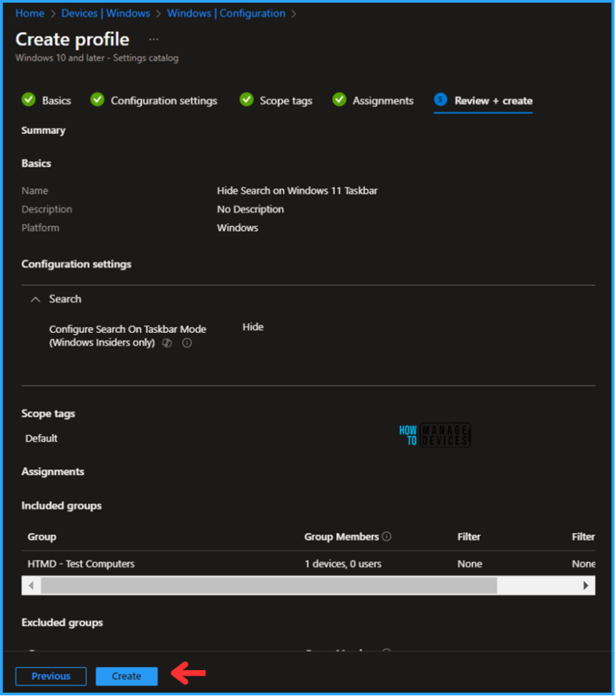The width and height of the screenshot is (616, 696).
Task: Click the Group column header
Action: pyautogui.click(x=41, y=537)
